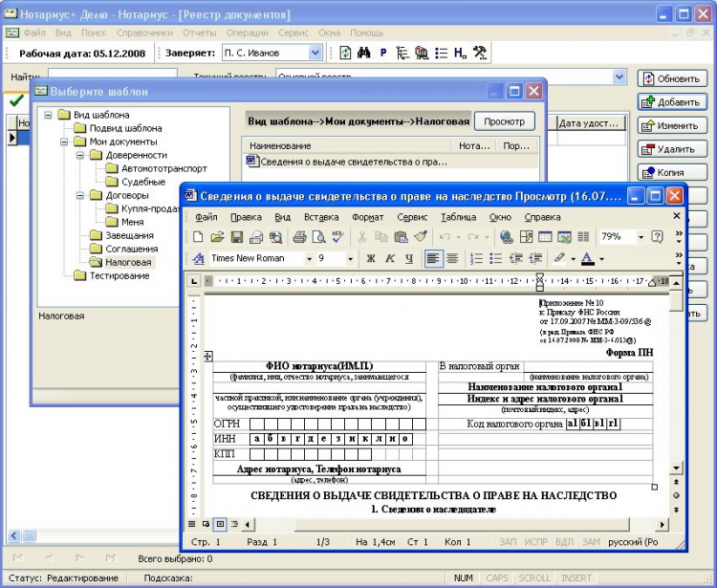717x588 pixels.
Task: Click the numbered list icon in Word
Action: (x=476, y=259)
